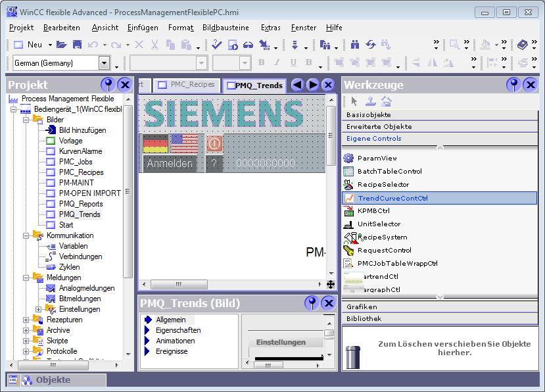Pin the Projekt panel

[x=108, y=85]
